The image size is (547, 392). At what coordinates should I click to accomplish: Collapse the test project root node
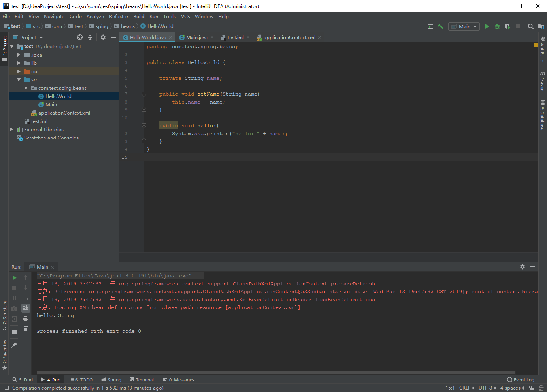(x=12, y=47)
